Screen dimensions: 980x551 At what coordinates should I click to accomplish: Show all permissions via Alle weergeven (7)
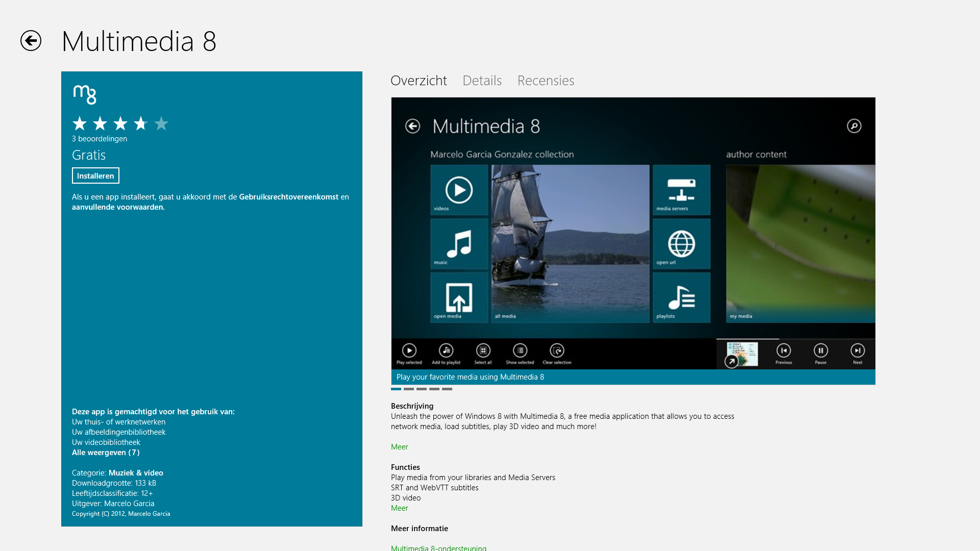[106, 453]
